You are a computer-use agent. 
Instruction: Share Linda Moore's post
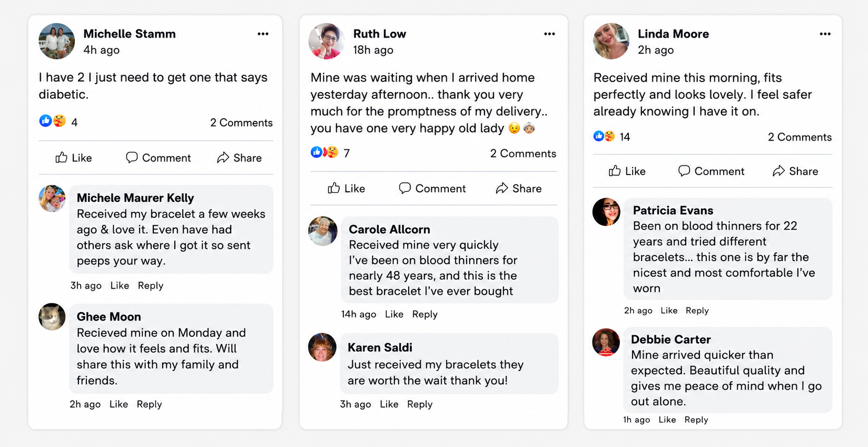[795, 171]
